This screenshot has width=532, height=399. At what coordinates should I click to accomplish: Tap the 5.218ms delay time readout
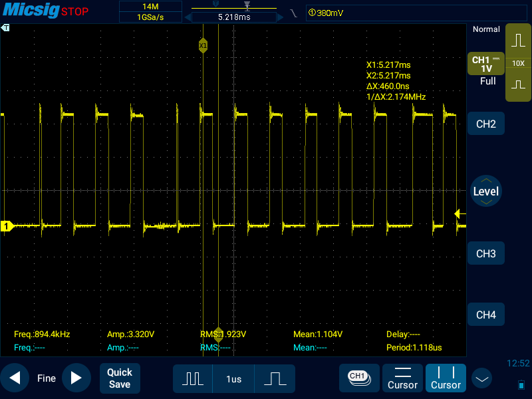click(x=234, y=17)
